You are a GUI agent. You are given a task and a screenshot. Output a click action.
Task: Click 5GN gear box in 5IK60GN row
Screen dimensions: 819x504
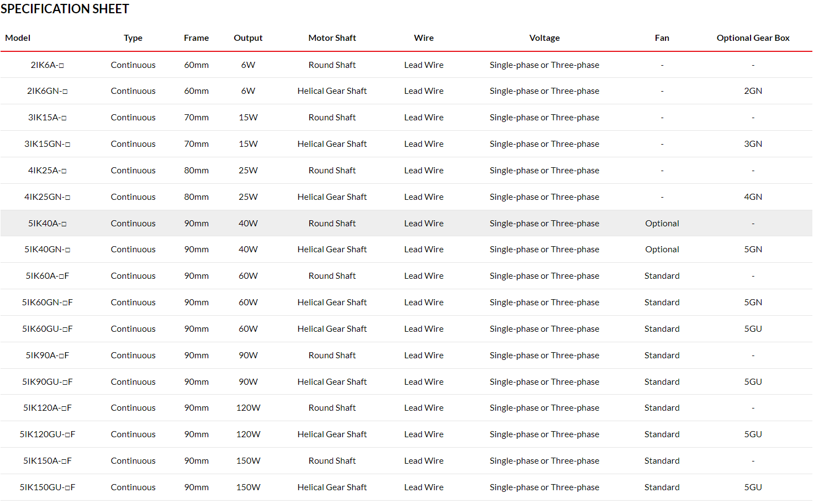[753, 303]
